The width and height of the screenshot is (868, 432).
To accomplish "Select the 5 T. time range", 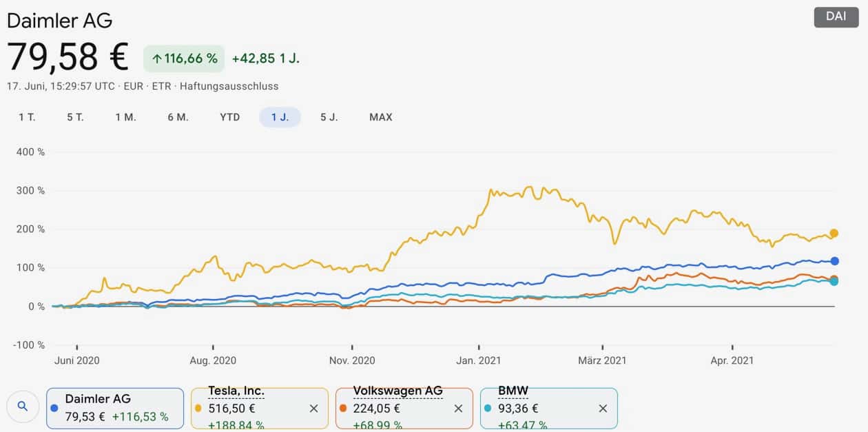I will pyautogui.click(x=75, y=117).
